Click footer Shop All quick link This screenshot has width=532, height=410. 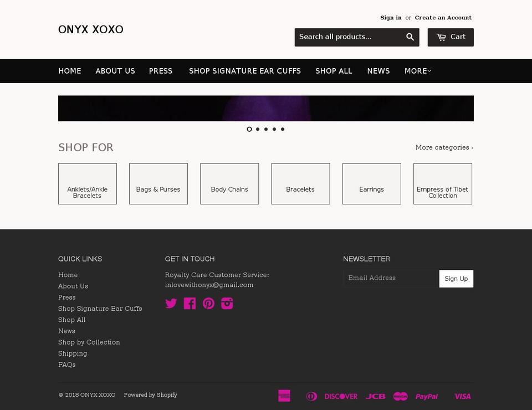[71, 320]
